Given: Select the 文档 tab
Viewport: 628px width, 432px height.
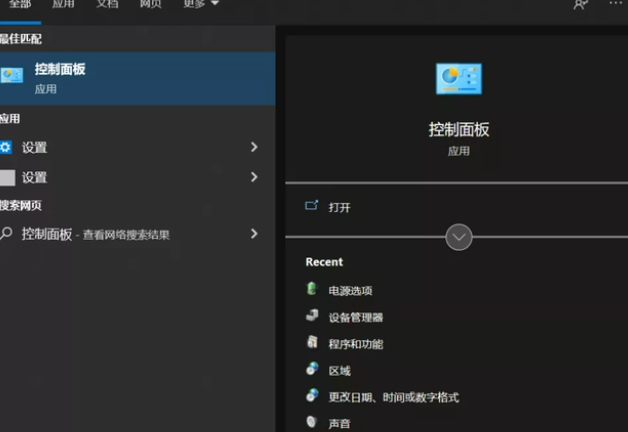Looking at the screenshot, I should click(x=107, y=5).
